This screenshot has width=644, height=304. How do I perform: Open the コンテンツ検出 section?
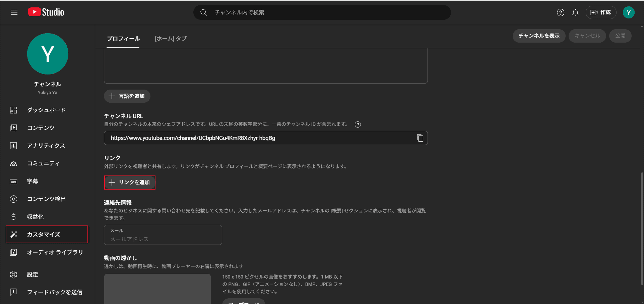47,199
